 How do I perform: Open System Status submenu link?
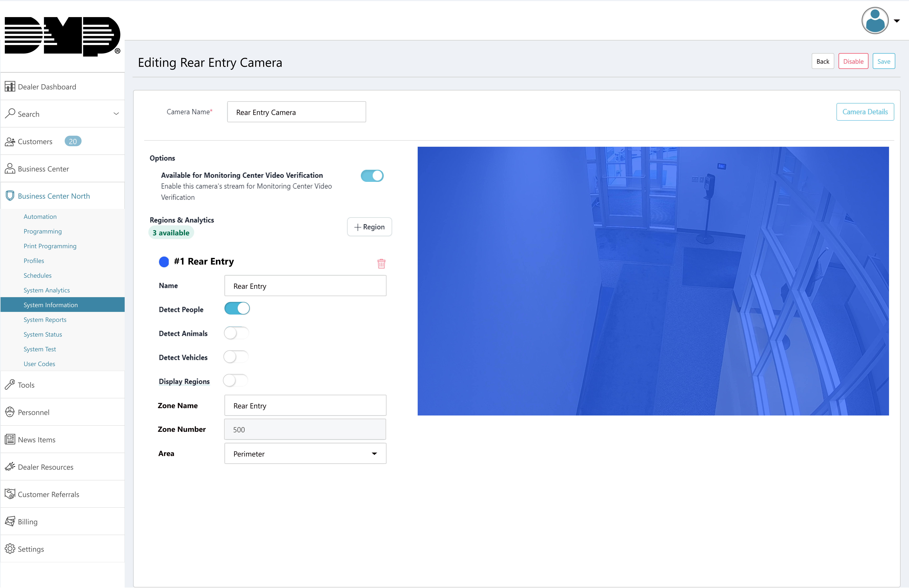tap(43, 334)
